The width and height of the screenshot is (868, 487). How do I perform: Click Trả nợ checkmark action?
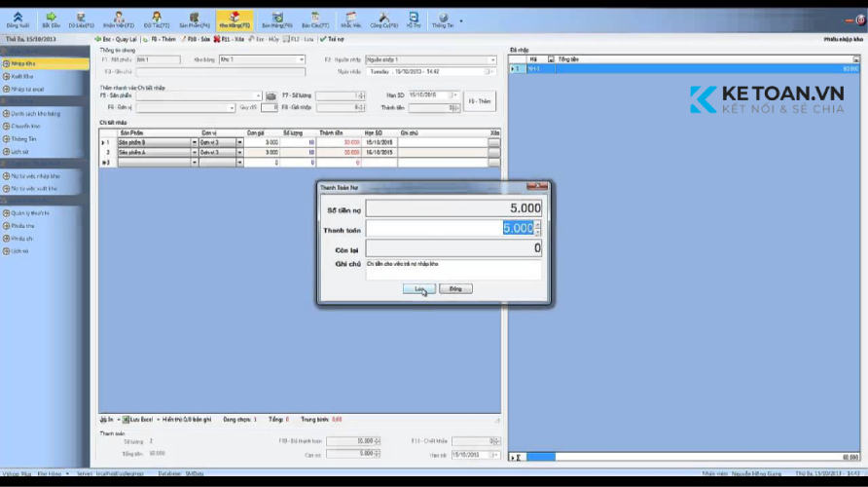(x=332, y=39)
